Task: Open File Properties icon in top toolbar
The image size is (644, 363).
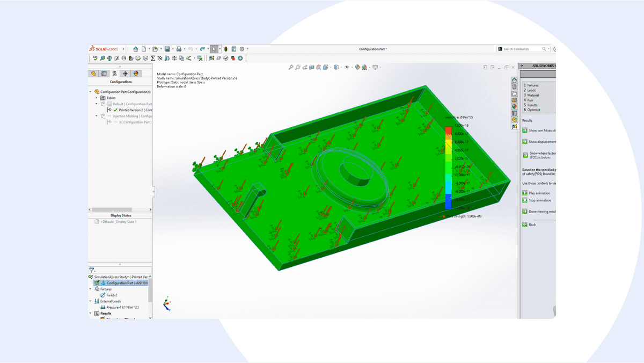Action: (233, 49)
